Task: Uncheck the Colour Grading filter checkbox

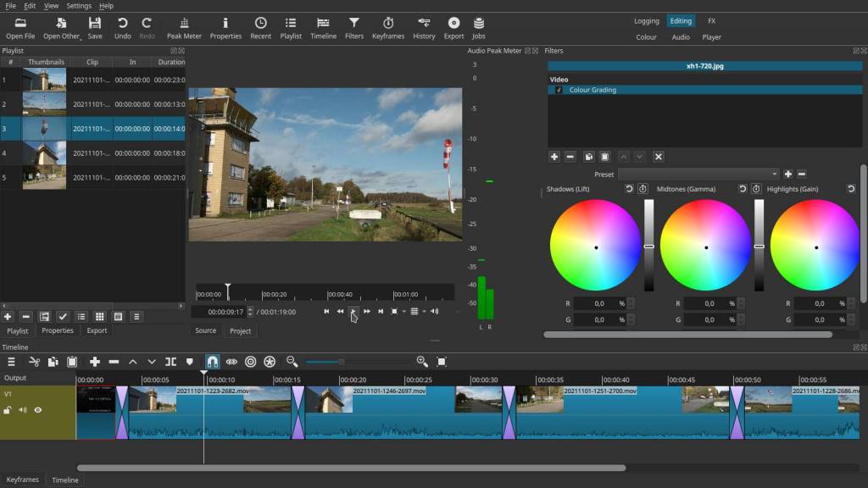Action: pyautogui.click(x=559, y=90)
